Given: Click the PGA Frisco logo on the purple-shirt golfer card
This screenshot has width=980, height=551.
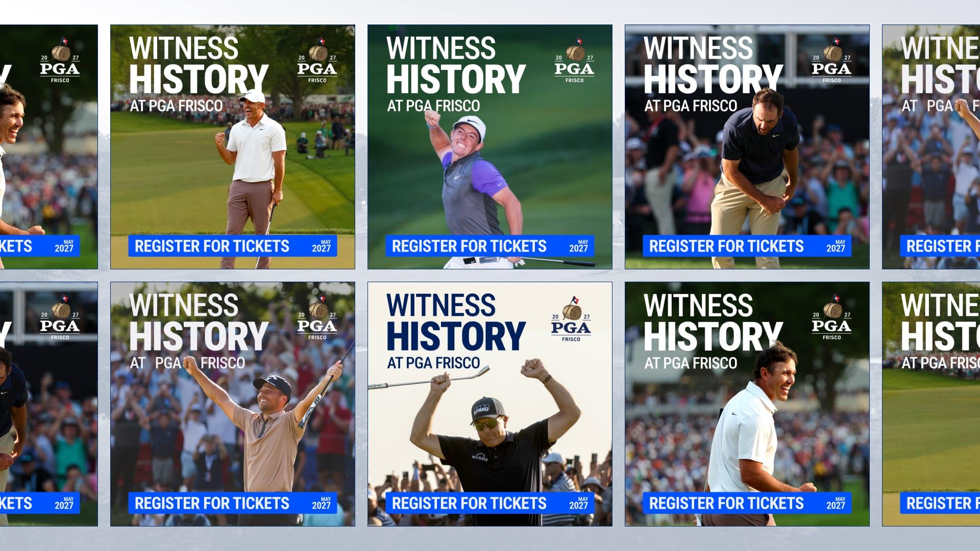Looking at the screenshot, I should [x=574, y=60].
